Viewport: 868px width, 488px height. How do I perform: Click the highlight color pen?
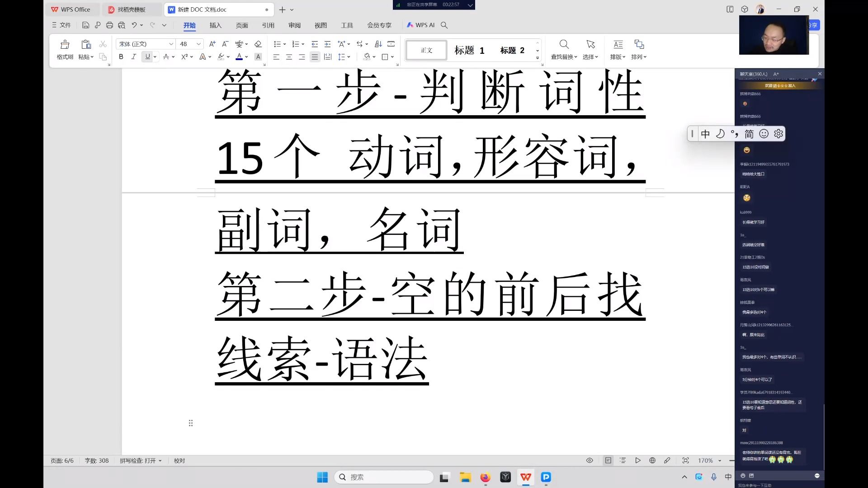221,57
